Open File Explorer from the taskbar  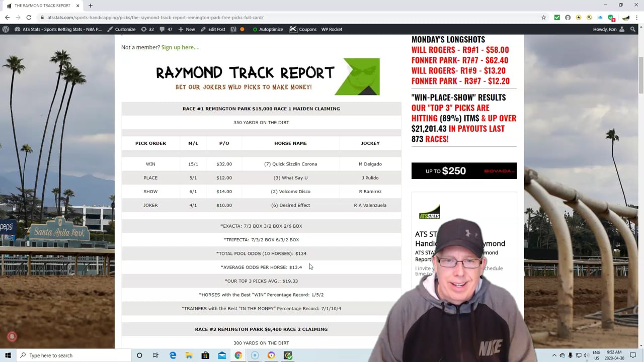pyautogui.click(x=189, y=355)
